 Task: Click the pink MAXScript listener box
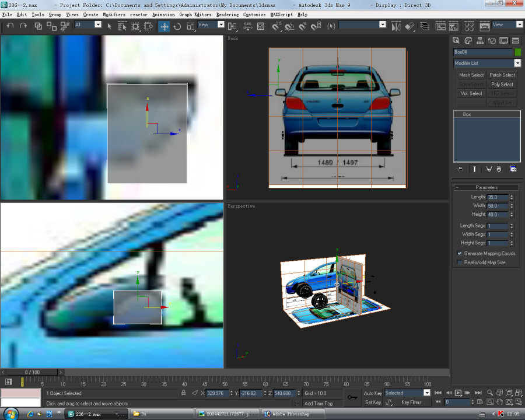point(21,393)
